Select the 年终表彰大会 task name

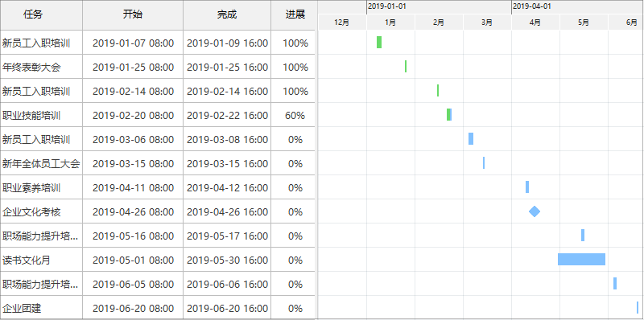click(x=31, y=67)
